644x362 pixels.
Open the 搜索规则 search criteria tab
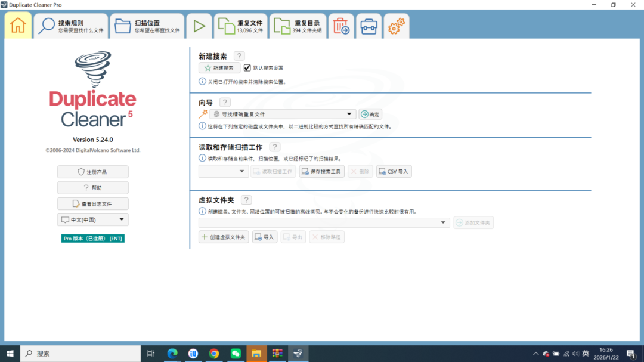71,26
